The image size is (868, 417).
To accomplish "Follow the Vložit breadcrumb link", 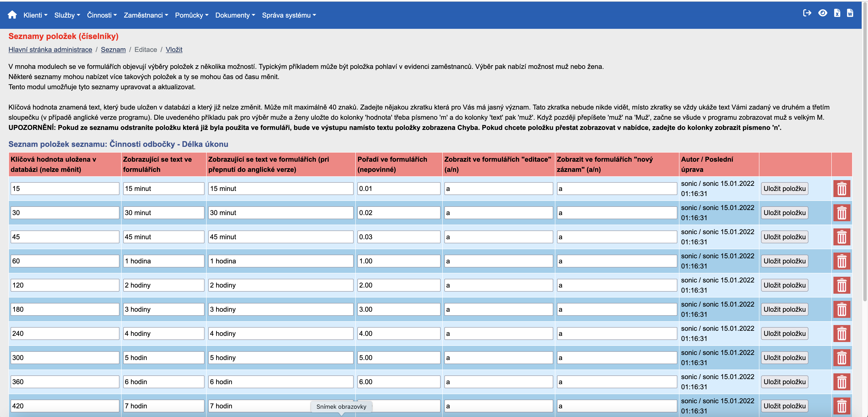I will tap(174, 49).
